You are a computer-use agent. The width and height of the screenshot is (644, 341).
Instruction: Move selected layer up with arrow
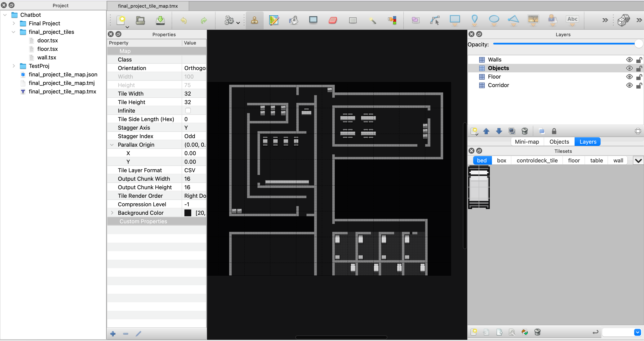click(x=486, y=131)
